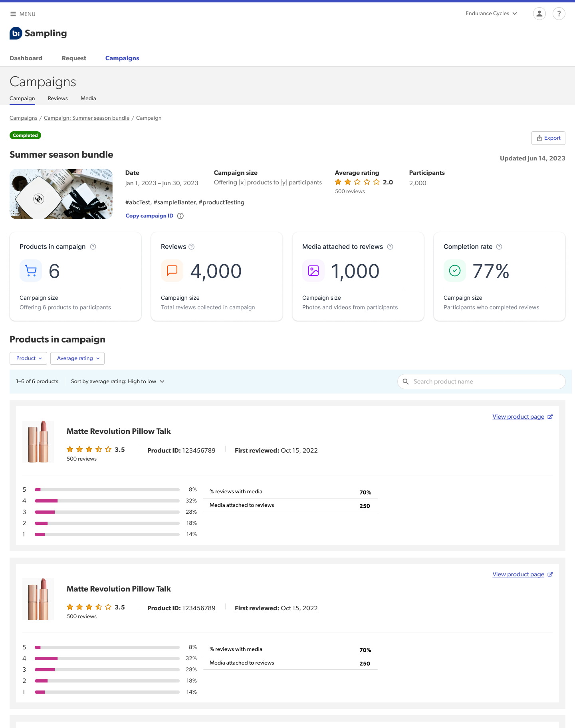Open Campaign: Summer season bundle breadcrumb
The width and height of the screenshot is (575, 728).
pyautogui.click(x=87, y=118)
